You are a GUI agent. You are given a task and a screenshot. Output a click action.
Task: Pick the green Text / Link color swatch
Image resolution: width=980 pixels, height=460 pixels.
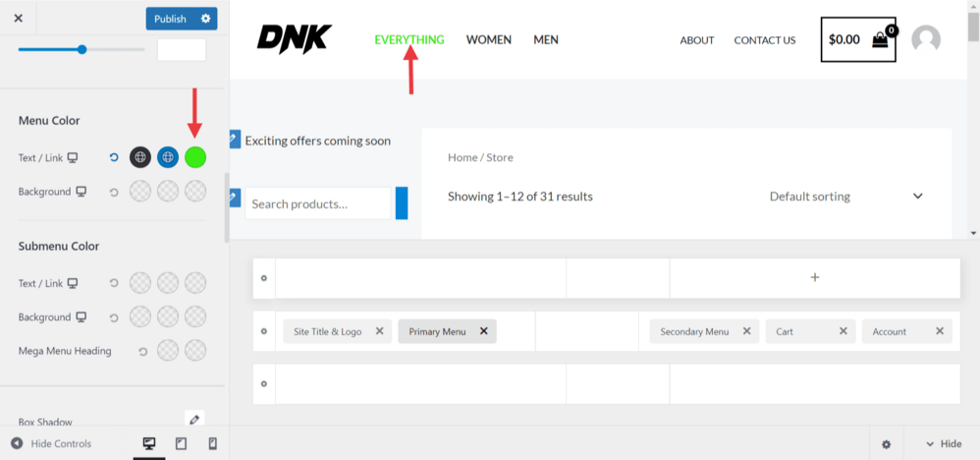[195, 157]
